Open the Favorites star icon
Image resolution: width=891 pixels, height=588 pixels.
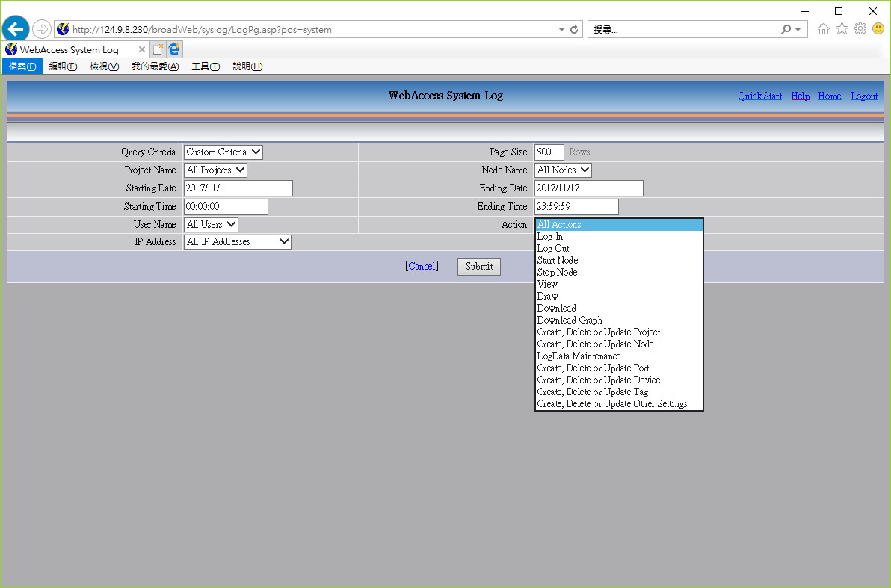click(842, 29)
